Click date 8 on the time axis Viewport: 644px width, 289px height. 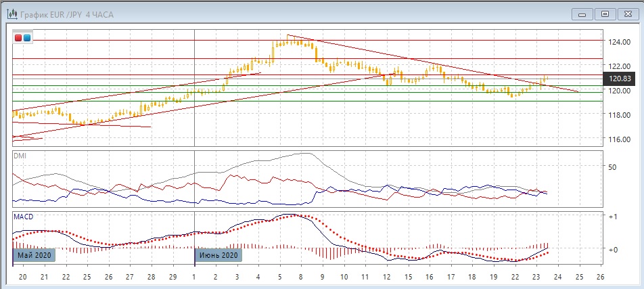click(301, 277)
